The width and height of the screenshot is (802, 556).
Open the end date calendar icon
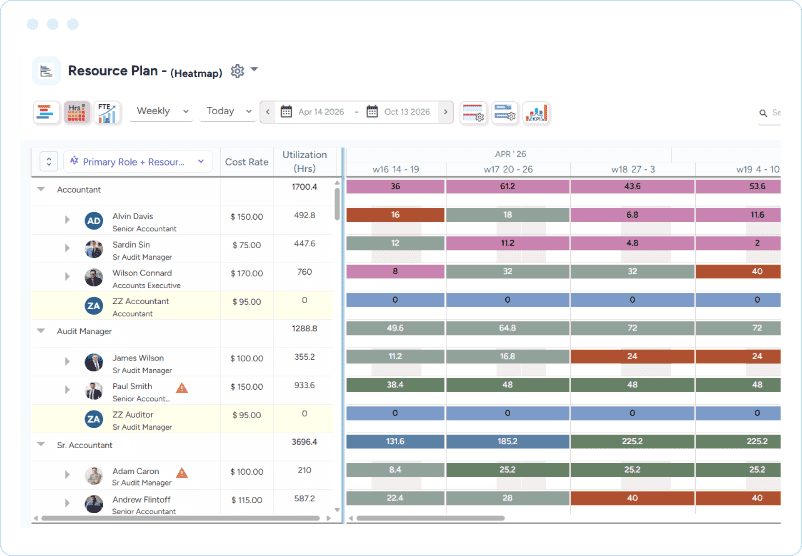pos(372,112)
